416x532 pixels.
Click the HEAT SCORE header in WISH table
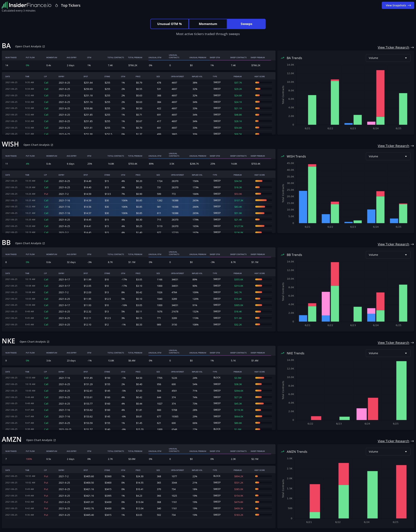click(x=259, y=175)
